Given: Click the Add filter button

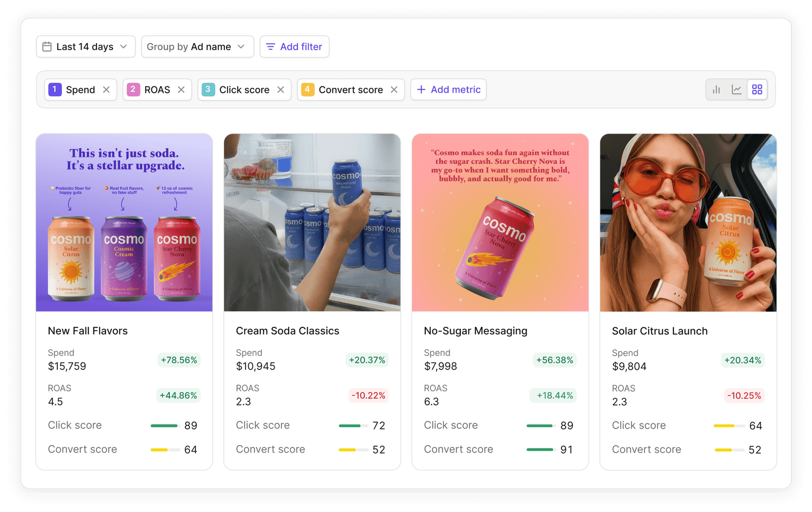Looking at the screenshot, I should [x=294, y=47].
